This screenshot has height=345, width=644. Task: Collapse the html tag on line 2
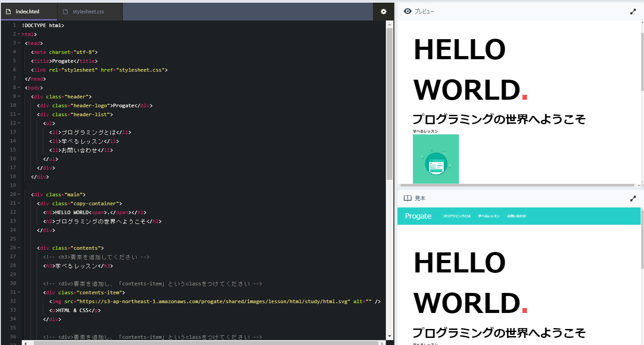coord(19,34)
